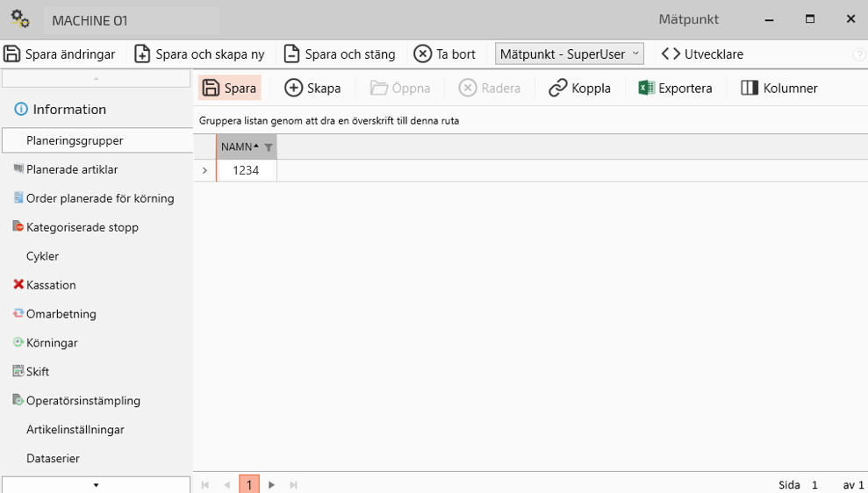Select Kassation in the sidebar
The width and height of the screenshot is (868, 493).
point(51,285)
